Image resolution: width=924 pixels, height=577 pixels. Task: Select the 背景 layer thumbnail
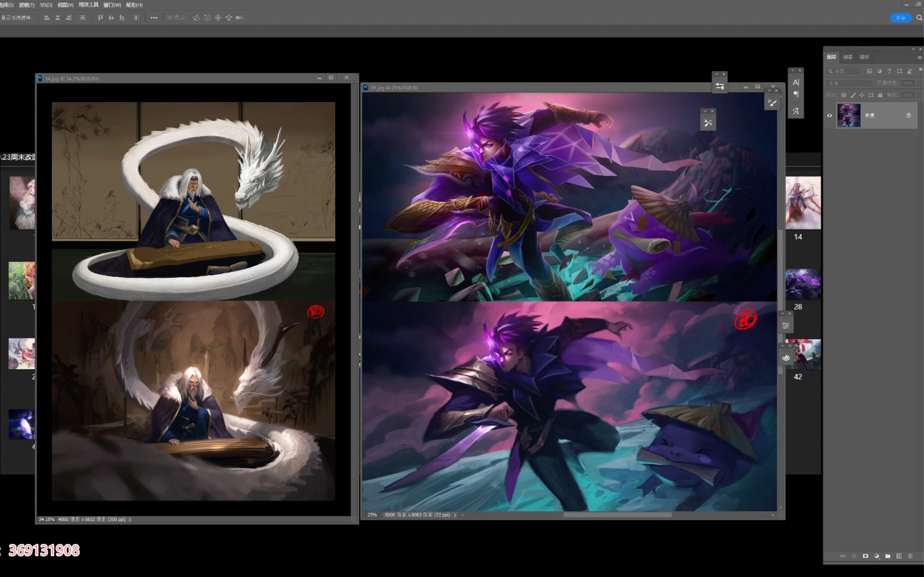click(x=848, y=115)
